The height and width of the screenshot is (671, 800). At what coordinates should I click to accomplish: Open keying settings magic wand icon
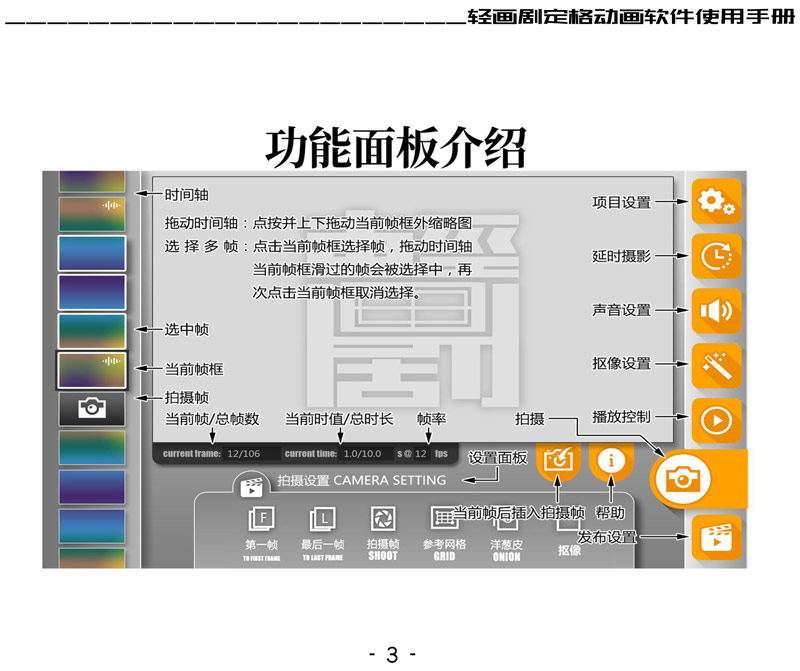click(716, 366)
